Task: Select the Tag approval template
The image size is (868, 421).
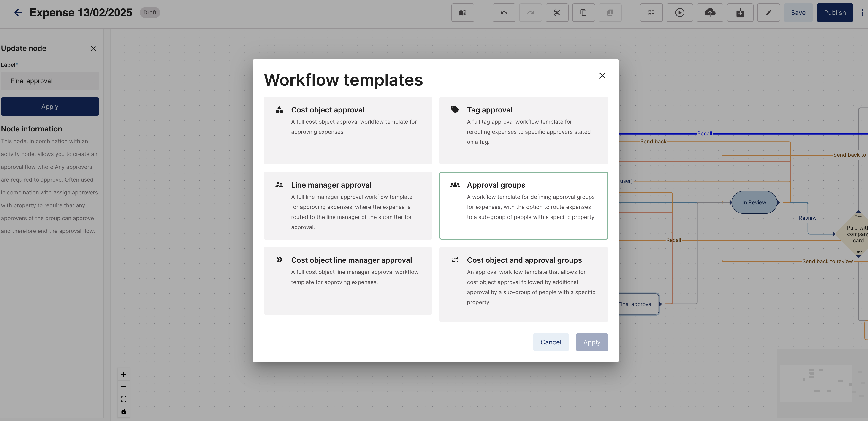Action: coord(523,131)
